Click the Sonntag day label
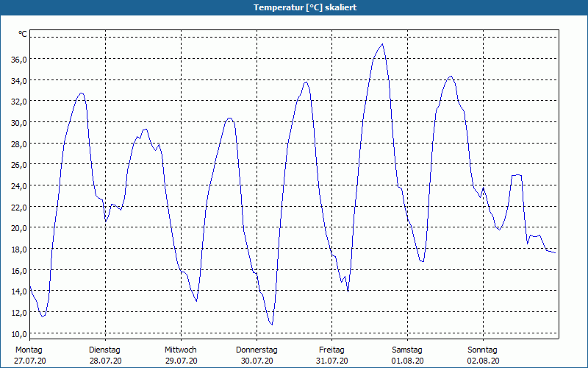This screenshot has height=368, width=588. (x=482, y=350)
